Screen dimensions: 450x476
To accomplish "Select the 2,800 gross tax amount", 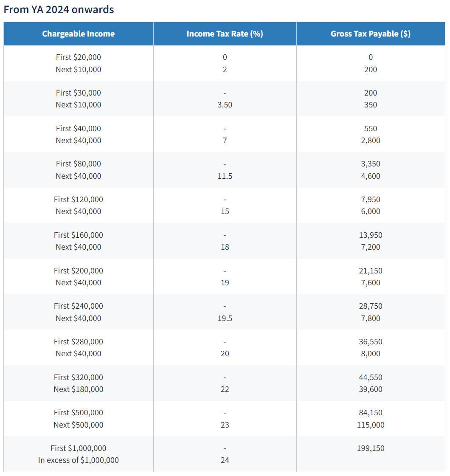I will point(370,141).
